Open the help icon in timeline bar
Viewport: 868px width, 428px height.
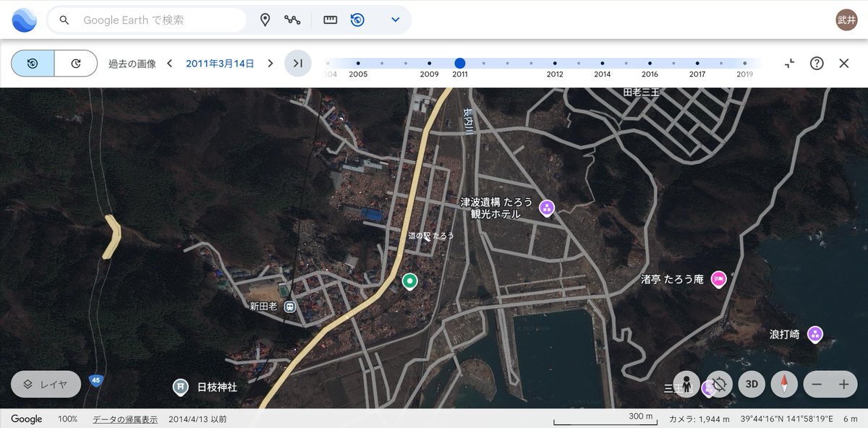[x=817, y=64]
